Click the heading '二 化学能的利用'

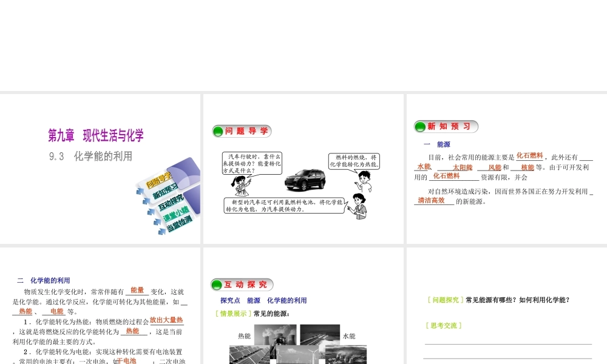[44, 280]
